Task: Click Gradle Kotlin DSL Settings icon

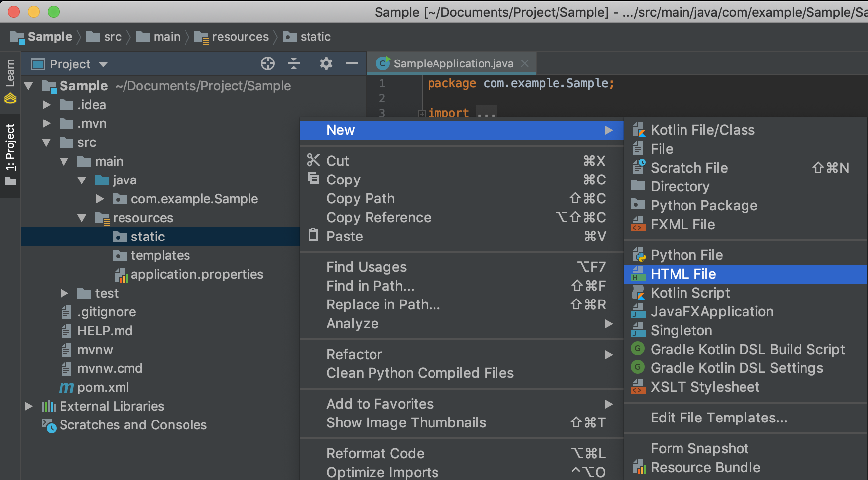Action: (x=638, y=367)
